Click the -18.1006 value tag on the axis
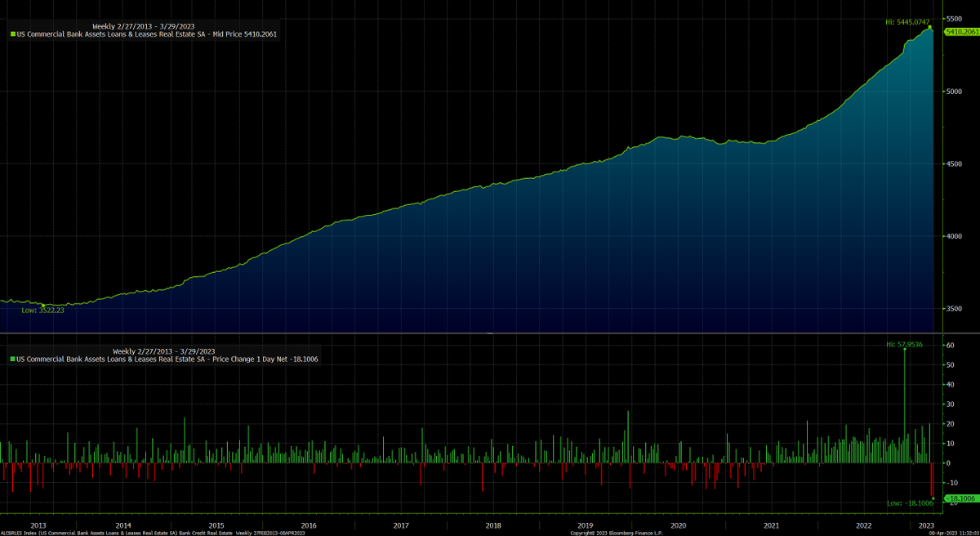 click(x=961, y=498)
